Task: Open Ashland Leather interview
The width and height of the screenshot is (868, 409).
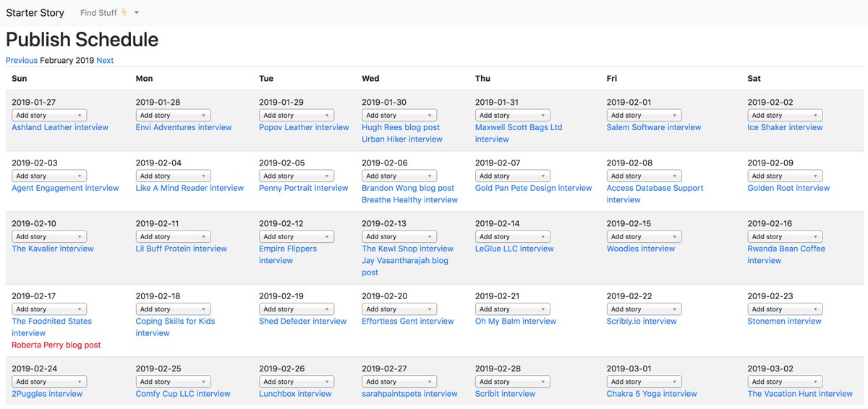Action: (x=60, y=127)
